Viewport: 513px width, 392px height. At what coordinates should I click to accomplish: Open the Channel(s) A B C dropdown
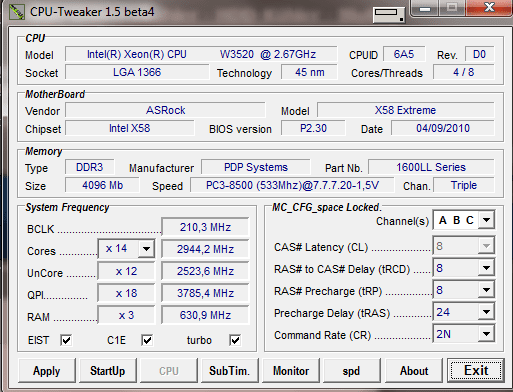tap(486, 220)
